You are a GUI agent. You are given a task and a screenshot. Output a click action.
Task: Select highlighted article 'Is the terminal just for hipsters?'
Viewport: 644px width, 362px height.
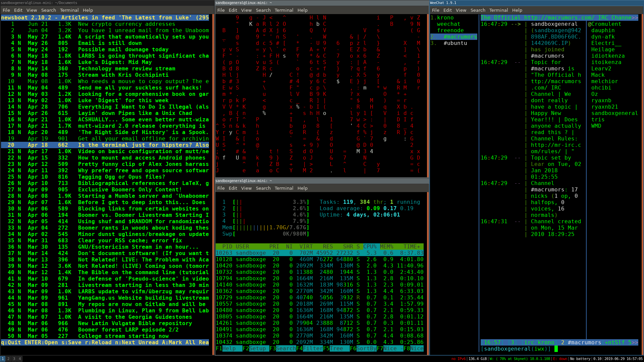tap(105, 145)
